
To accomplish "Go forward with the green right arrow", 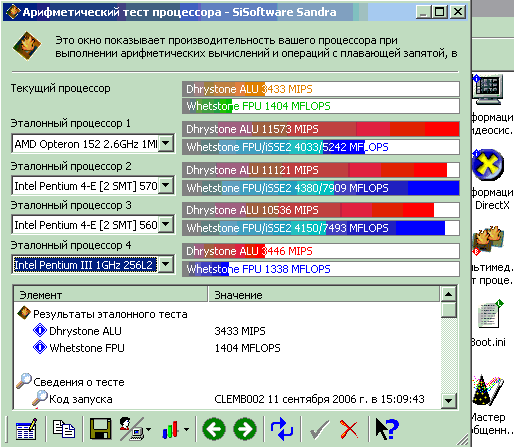I will tap(245, 429).
